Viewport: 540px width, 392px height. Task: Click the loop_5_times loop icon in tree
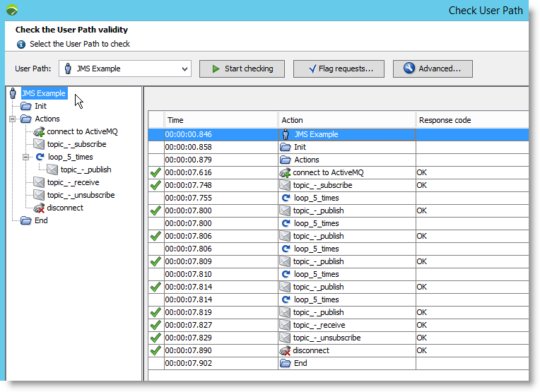40,157
